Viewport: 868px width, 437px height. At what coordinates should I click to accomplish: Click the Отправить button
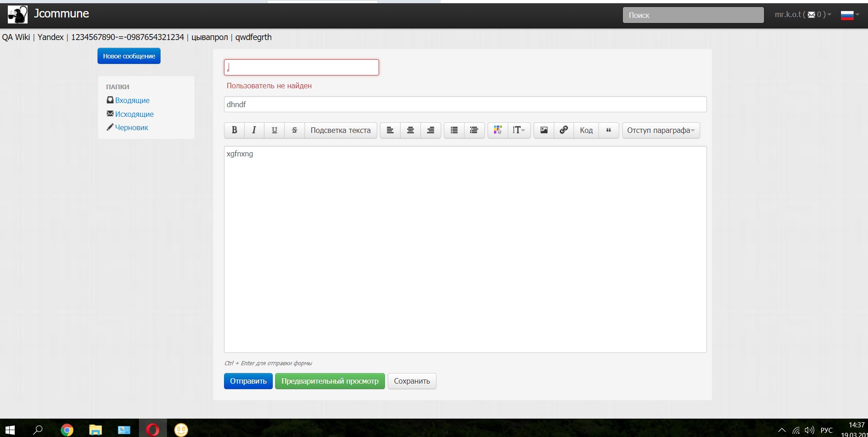click(248, 381)
